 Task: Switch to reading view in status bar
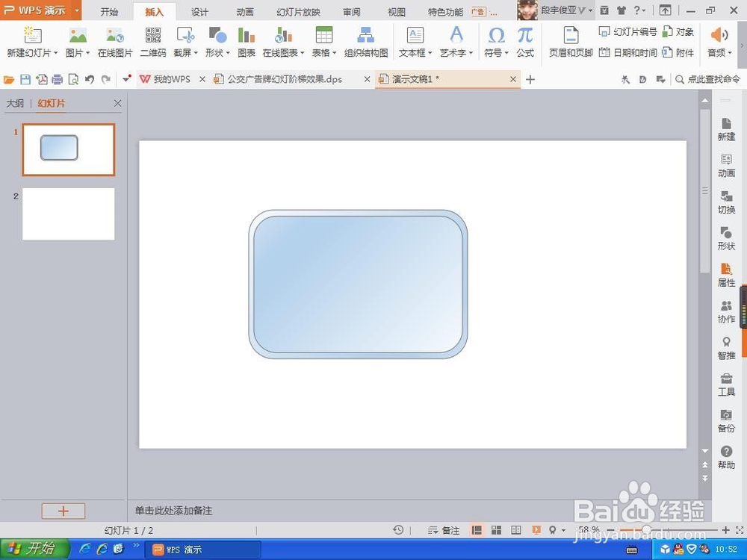516,530
